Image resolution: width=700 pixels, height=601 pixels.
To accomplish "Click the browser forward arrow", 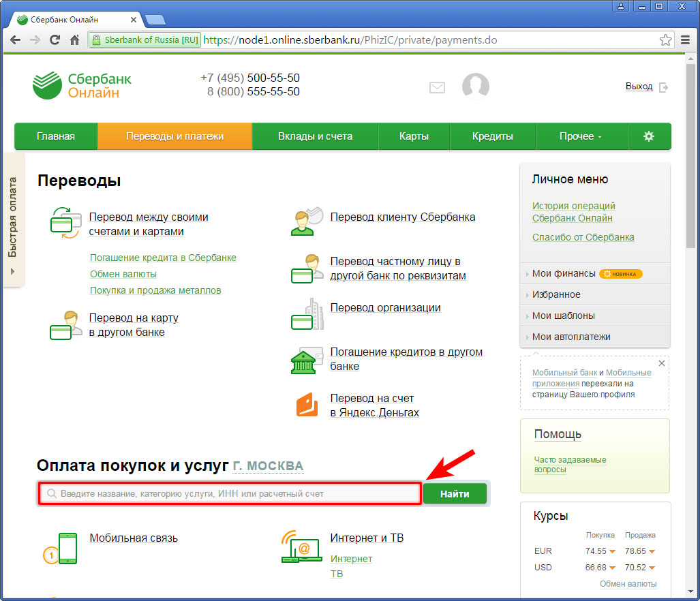I will coord(35,40).
